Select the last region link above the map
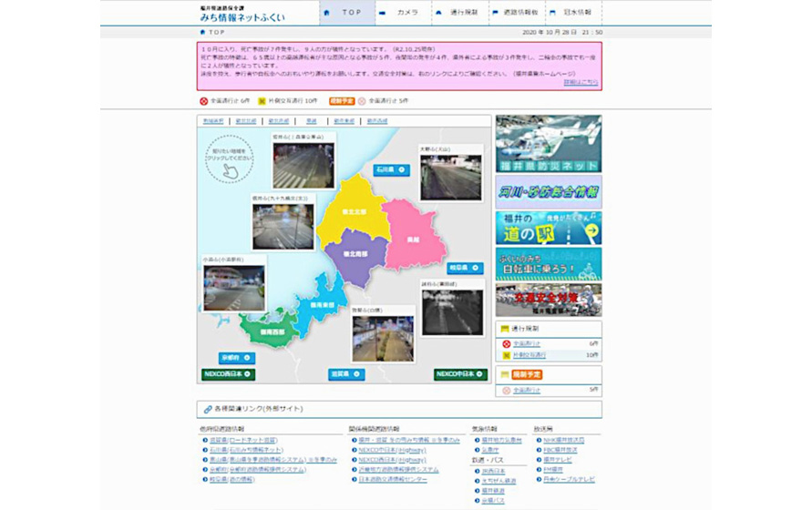This screenshot has width=812, height=510. (x=377, y=121)
